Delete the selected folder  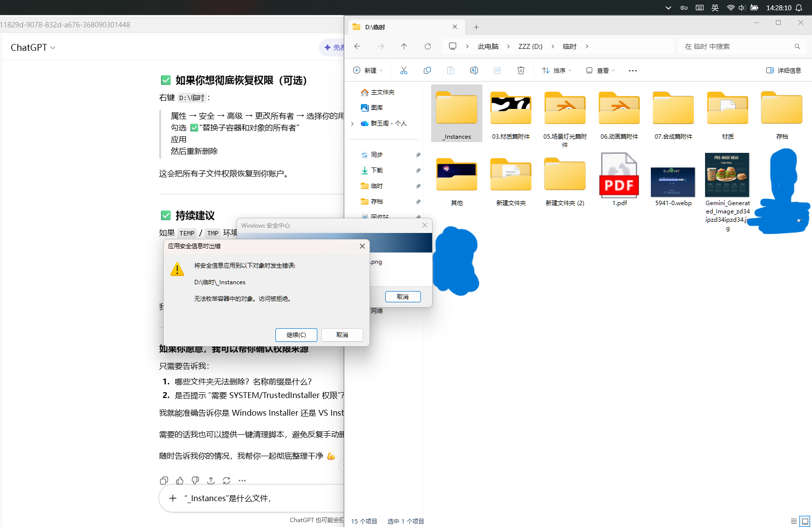[x=521, y=70]
